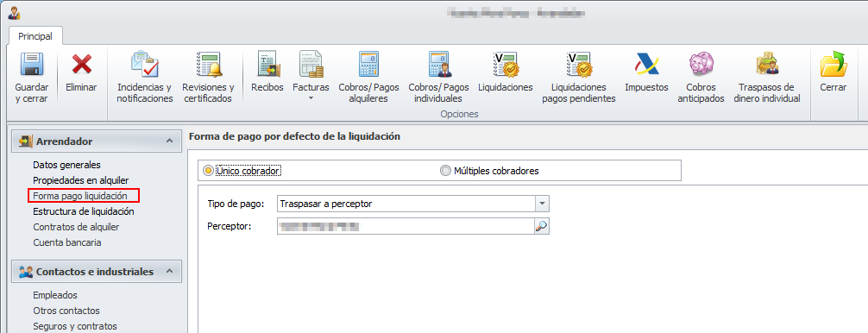The image size is (868, 333).
Task: Open the Impuestos icon
Action: pyautogui.click(x=646, y=64)
